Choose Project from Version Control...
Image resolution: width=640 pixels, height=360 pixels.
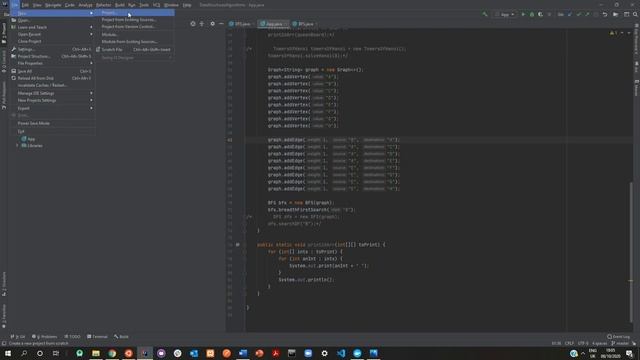(135, 27)
